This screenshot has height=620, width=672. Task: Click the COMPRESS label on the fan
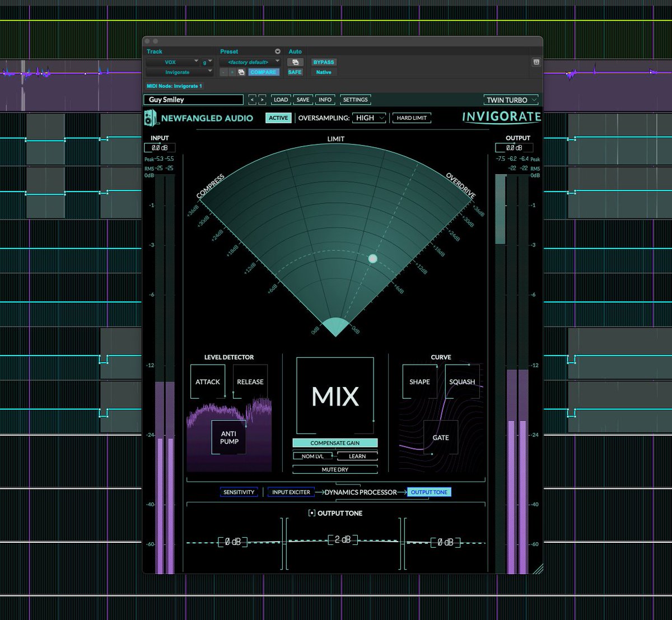click(x=211, y=187)
